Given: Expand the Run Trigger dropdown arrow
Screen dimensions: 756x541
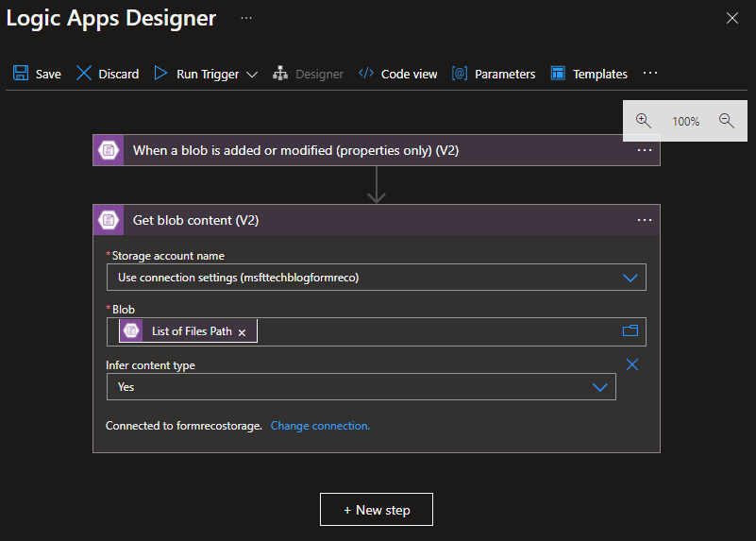Looking at the screenshot, I should 252,75.
